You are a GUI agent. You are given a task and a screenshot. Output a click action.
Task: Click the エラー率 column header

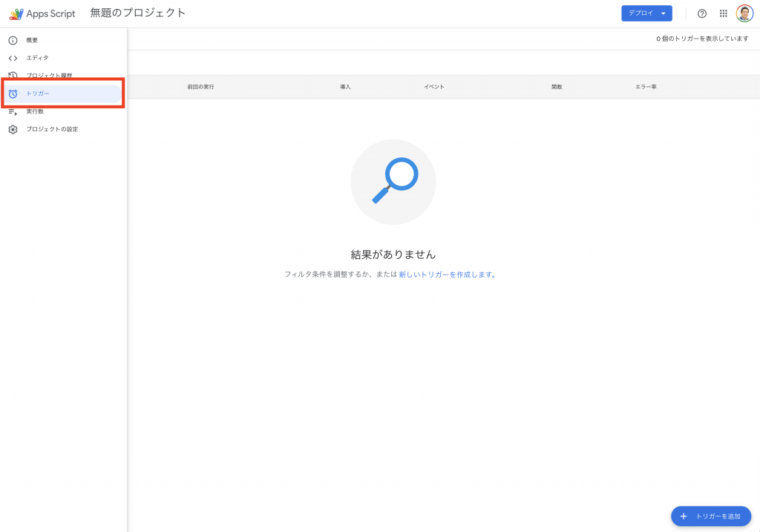click(646, 87)
